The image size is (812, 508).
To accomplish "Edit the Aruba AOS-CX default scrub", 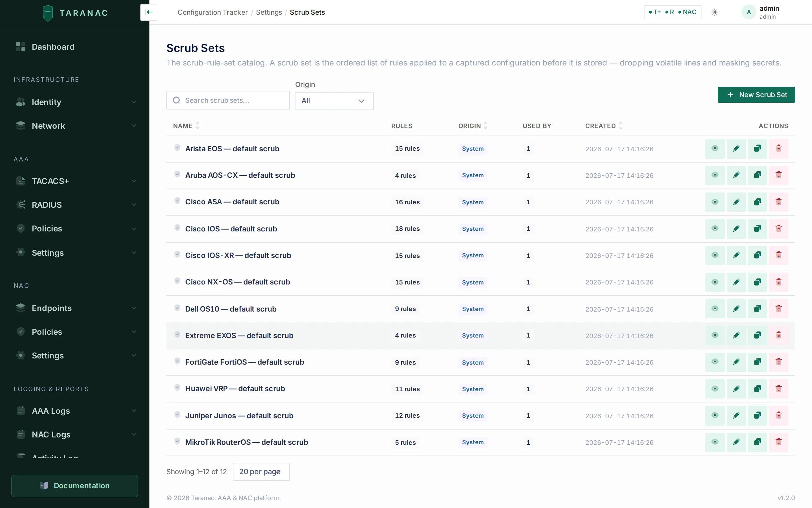I will pyautogui.click(x=736, y=175).
